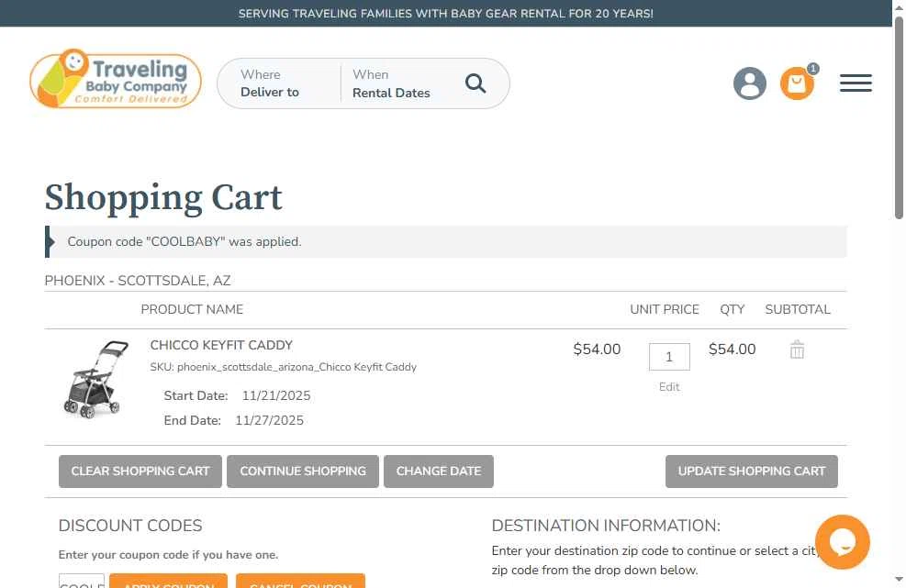Click the coupon code input field

[82, 581]
